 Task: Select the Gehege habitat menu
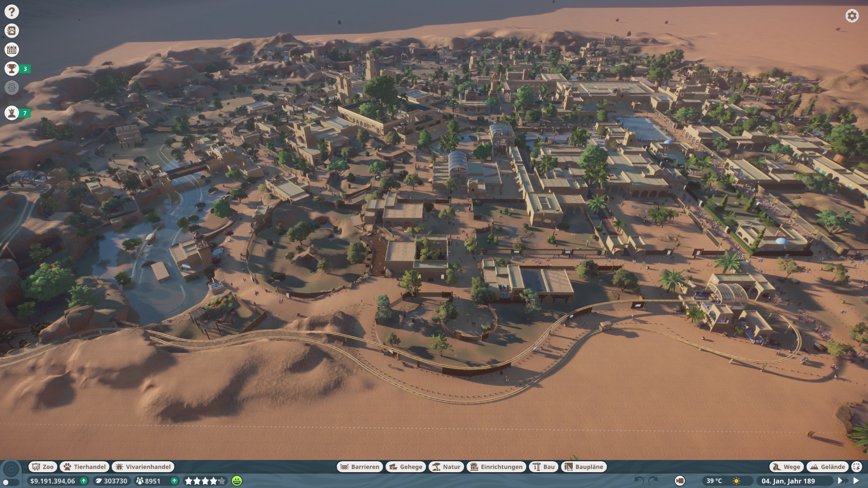tap(406, 467)
